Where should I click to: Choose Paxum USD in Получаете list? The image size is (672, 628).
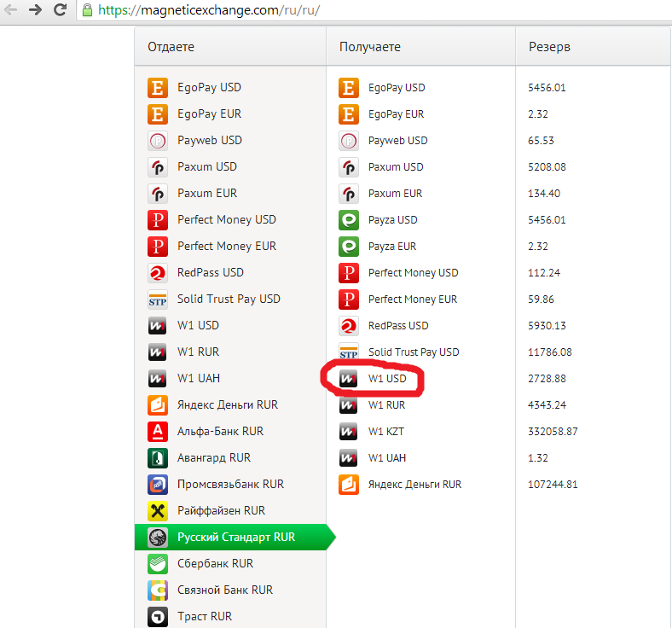[x=396, y=167]
